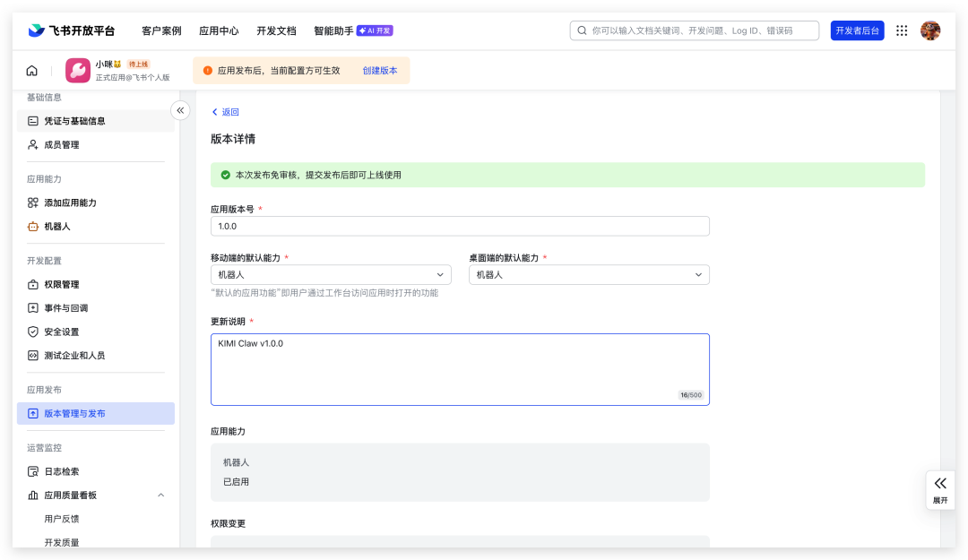Screen dimensions: 968x560
Task: Select 权限管理 in the sidebar
Action: pos(62,285)
